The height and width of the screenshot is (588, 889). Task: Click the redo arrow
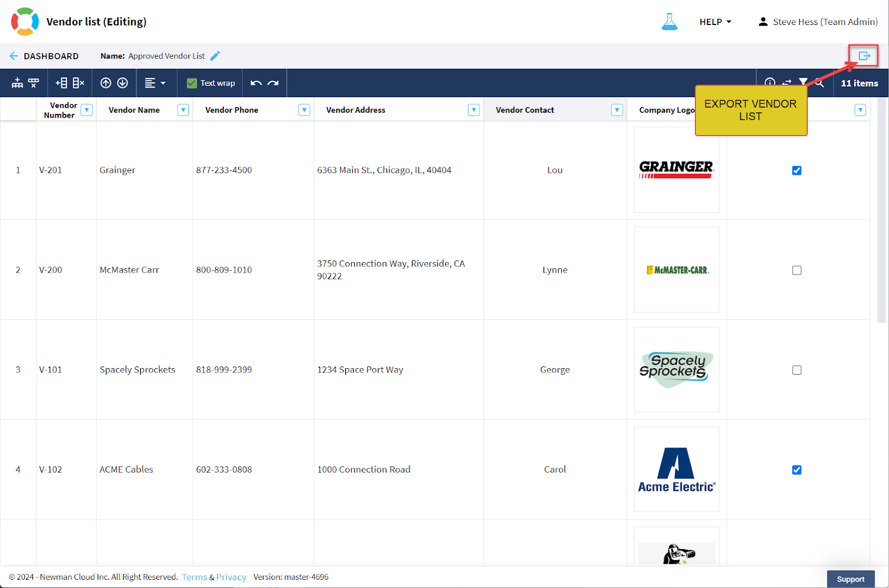[273, 83]
